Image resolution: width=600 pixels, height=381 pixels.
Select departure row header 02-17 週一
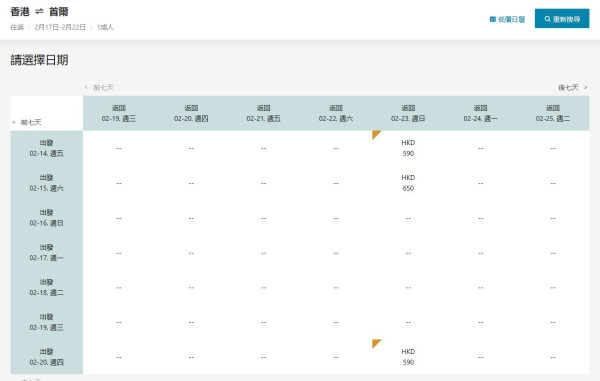(47, 252)
